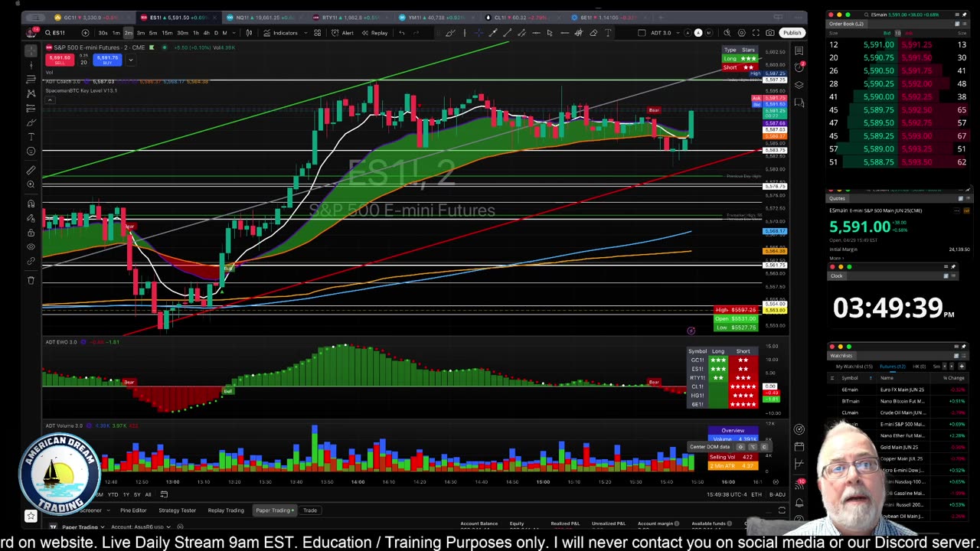Collapse the indicator legend arrow
The image size is (980, 551).
coord(50,100)
